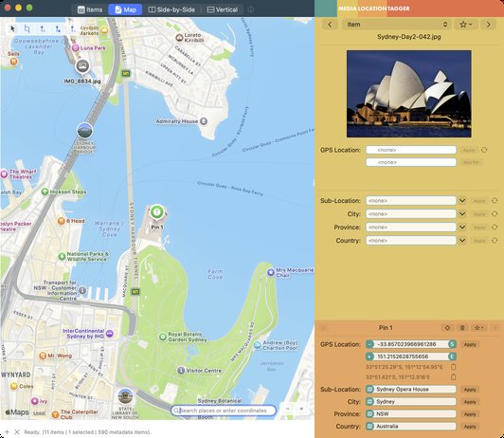Toggle the minus sign on Pin latitude
The image size is (504, 438).
369,344
